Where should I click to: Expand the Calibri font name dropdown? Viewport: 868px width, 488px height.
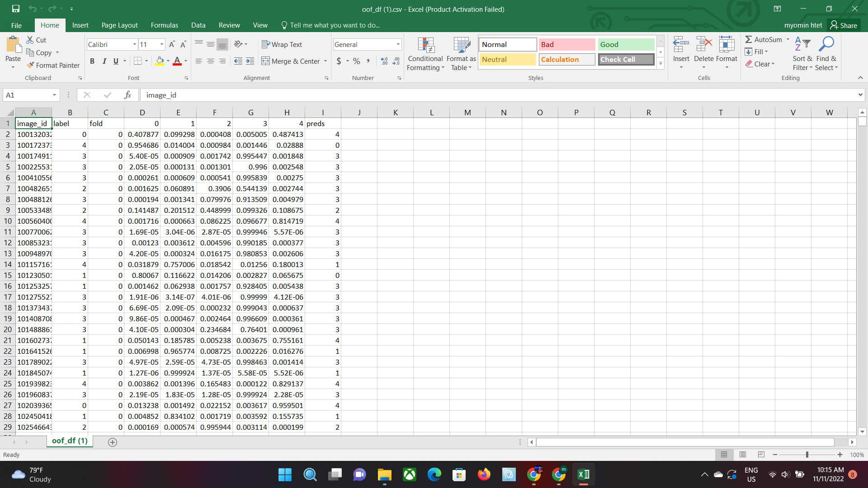(x=134, y=44)
